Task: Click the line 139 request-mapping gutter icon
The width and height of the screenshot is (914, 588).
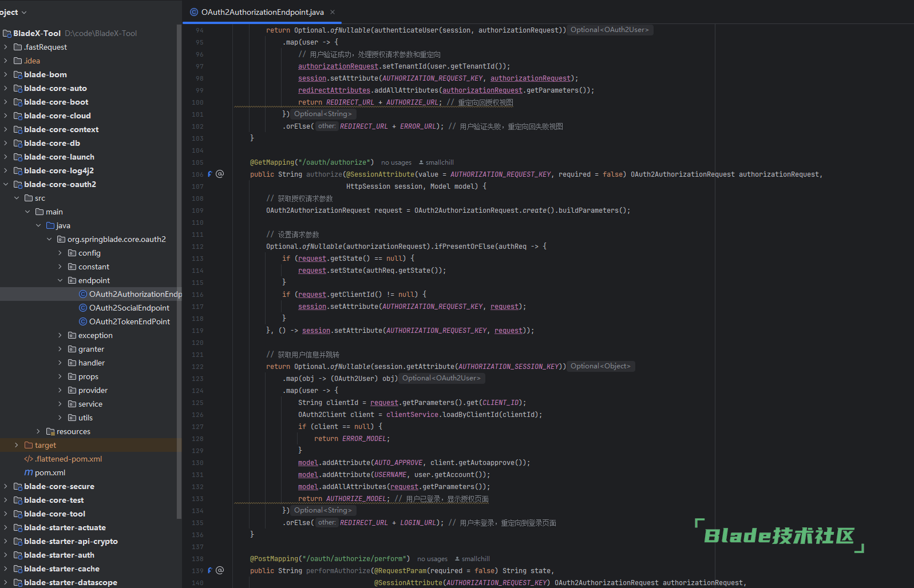Action: tap(220, 570)
